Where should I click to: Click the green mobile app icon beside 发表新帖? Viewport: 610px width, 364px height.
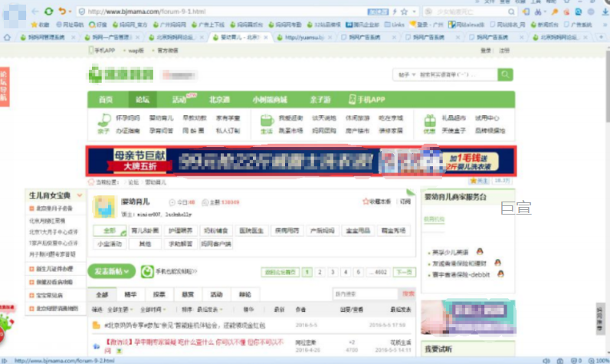coord(147,271)
